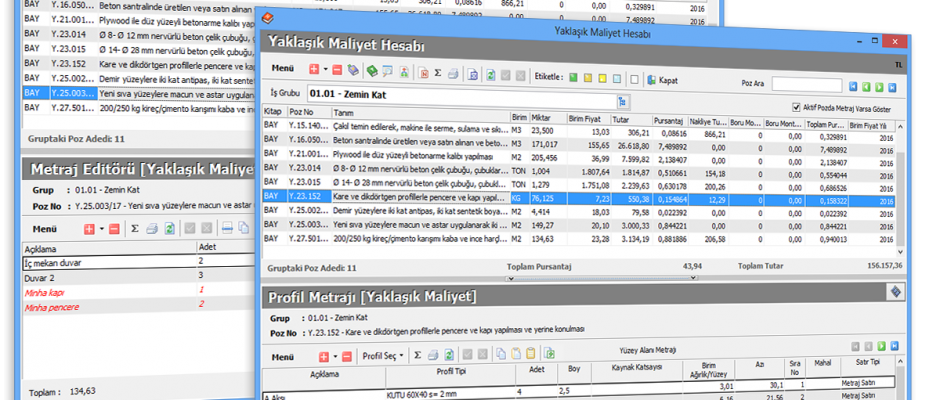The image size is (940, 400).
Task: Click the İş Grubu tree picker icon
Action: point(622,101)
